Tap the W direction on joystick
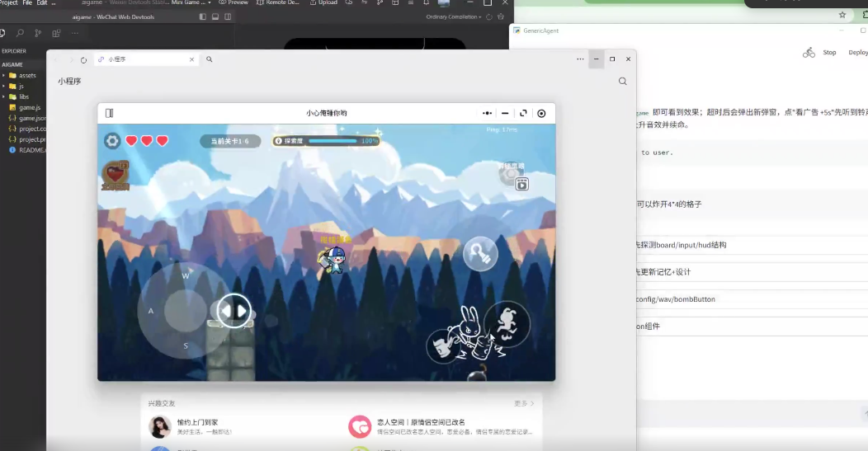The width and height of the screenshot is (868, 451). pos(186,275)
